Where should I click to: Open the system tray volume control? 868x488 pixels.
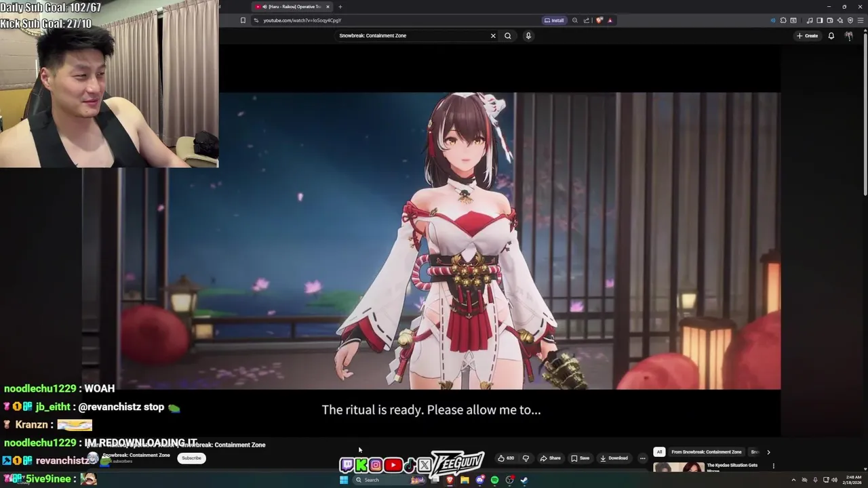834,480
